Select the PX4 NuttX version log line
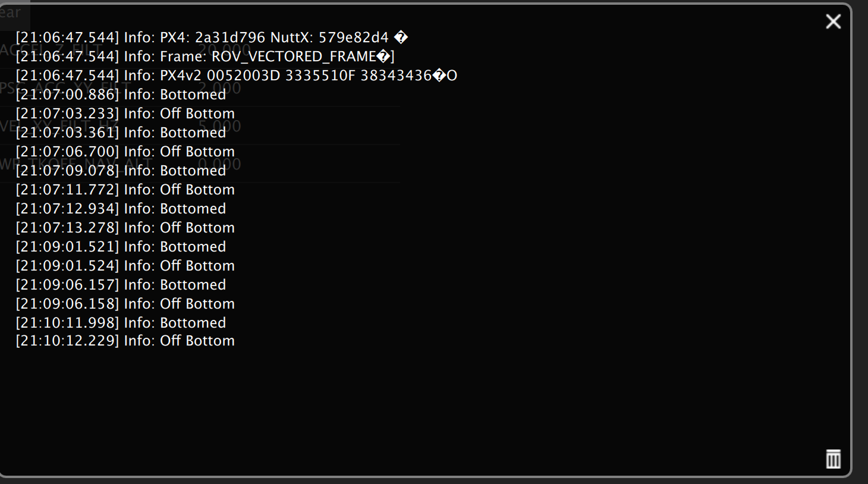Screen dimensions: 868x484 click(212, 37)
